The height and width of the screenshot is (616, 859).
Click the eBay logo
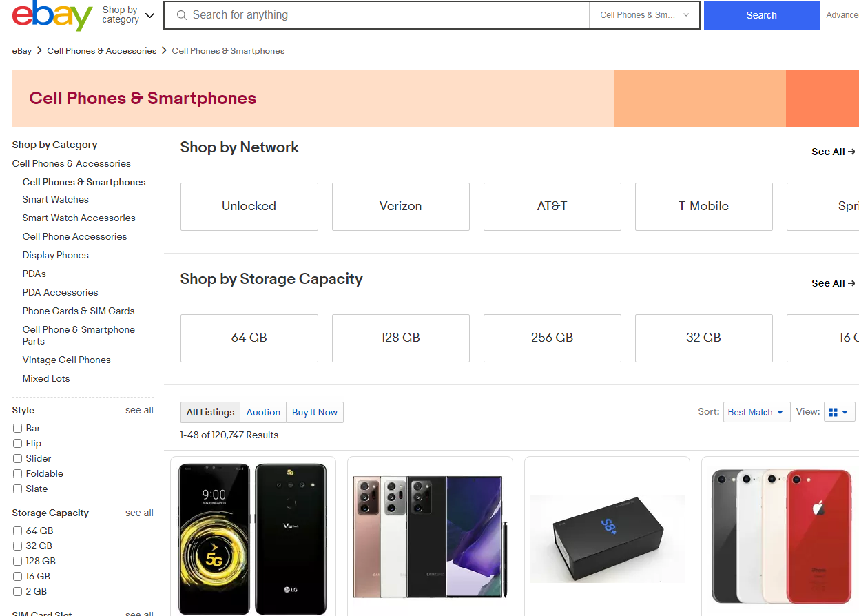pyautogui.click(x=52, y=15)
